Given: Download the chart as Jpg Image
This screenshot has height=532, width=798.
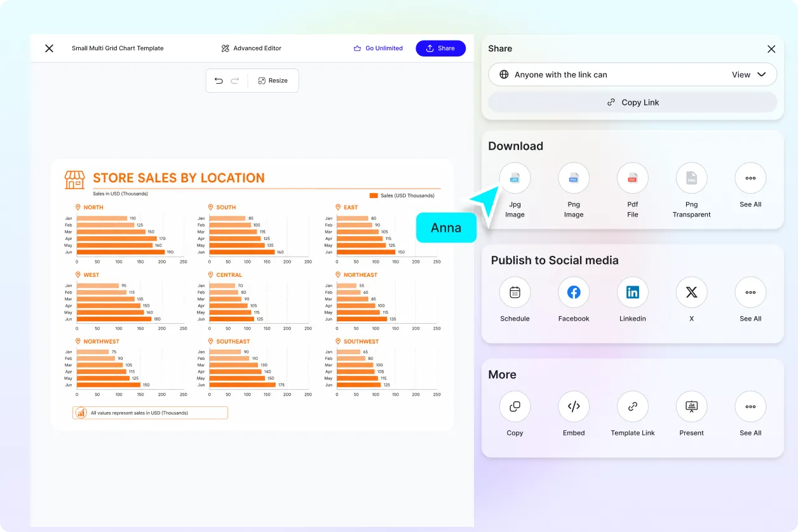Looking at the screenshot, I should (x=515, y=178).
